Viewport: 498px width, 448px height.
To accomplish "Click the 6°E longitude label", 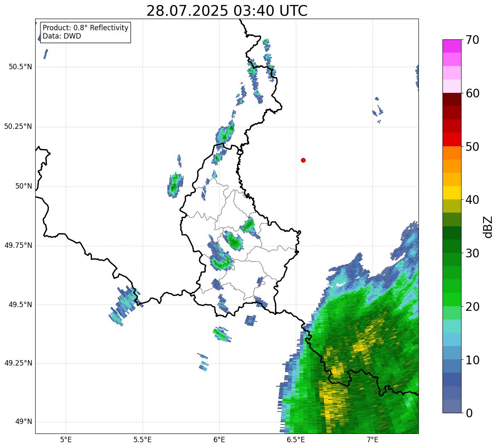I will click(219, 439).
